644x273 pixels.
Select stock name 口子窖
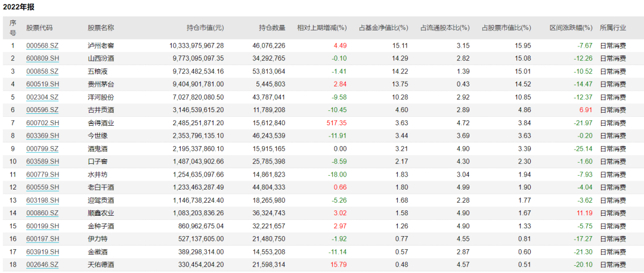coord(97,162)
